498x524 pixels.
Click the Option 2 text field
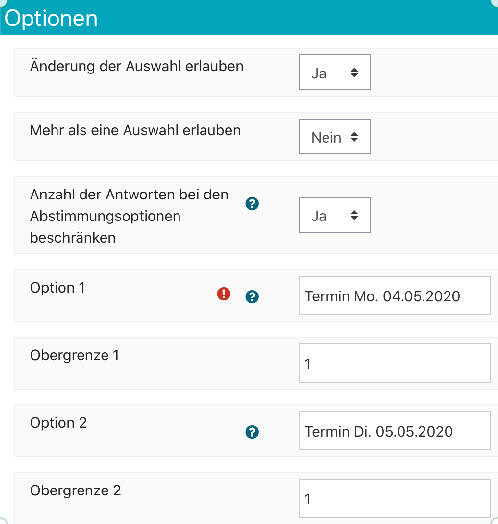tap(395, 431)
